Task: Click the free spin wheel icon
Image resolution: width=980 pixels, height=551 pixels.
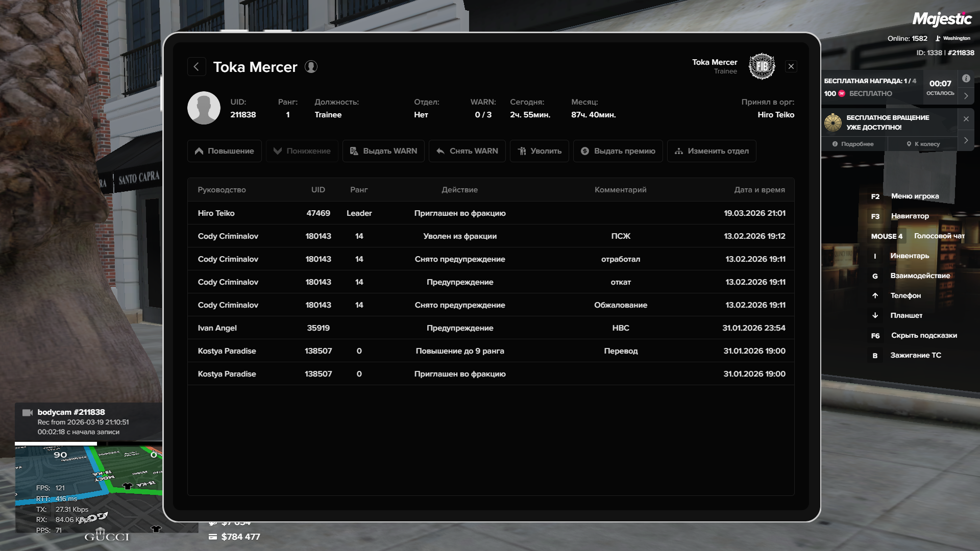Action: pos(833,122)
